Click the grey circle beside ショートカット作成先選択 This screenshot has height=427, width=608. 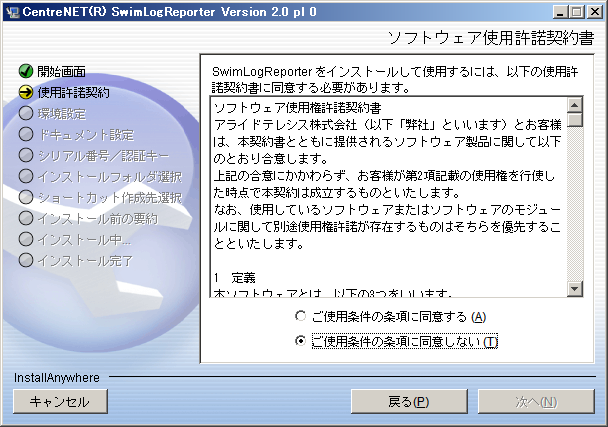click(26, 197)
